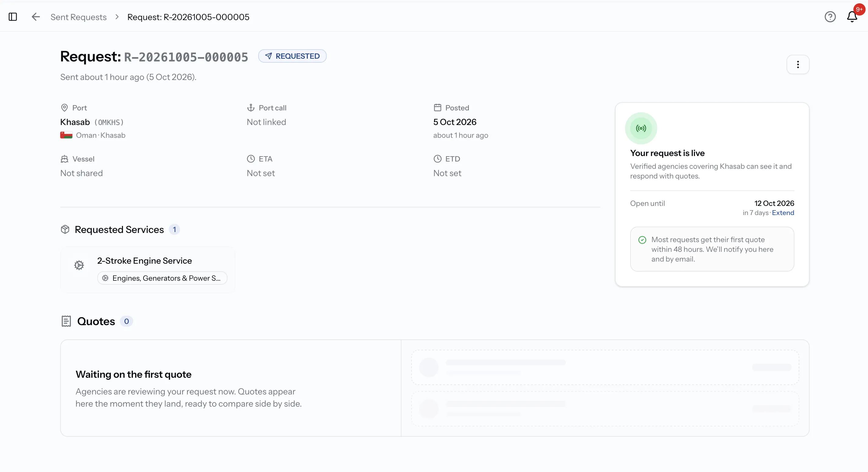868x472 pixels.
Task: Click the Quotes receipt icon
Action: 66,321
